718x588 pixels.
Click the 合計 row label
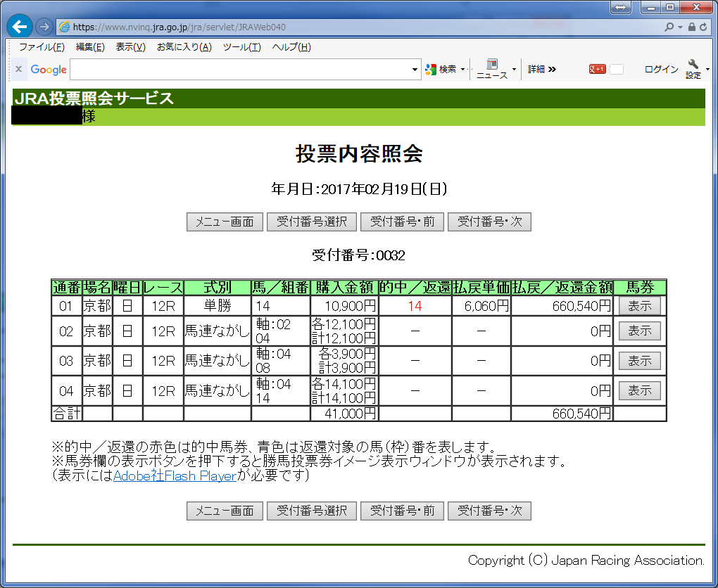pyautogui.click(x=67, y=414)
